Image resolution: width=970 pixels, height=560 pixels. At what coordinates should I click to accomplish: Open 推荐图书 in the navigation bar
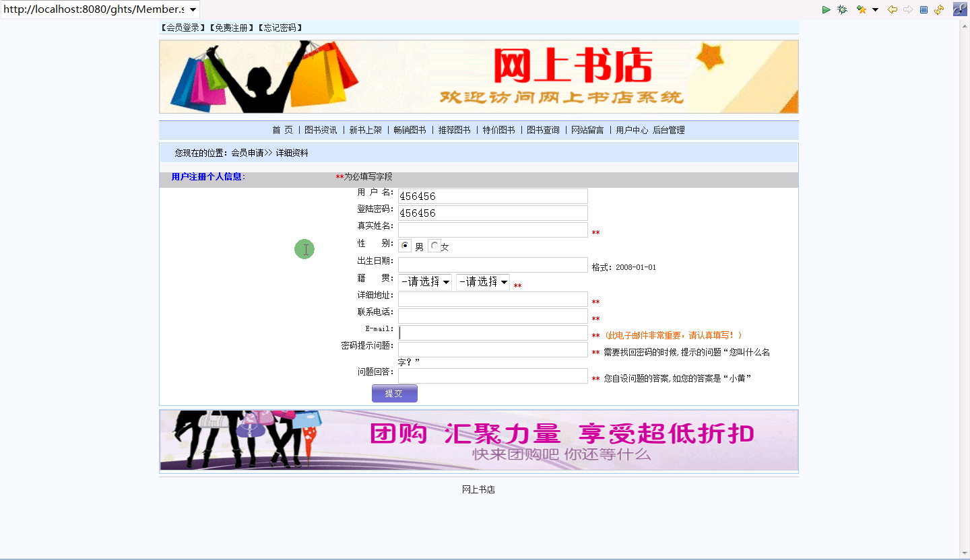[x=454, y=130]
